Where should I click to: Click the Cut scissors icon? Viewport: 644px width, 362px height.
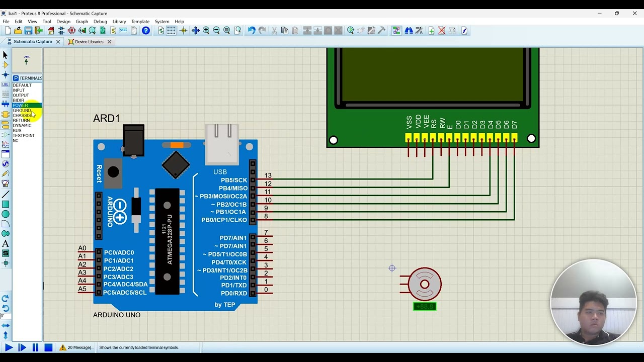(x=274, y=31)
